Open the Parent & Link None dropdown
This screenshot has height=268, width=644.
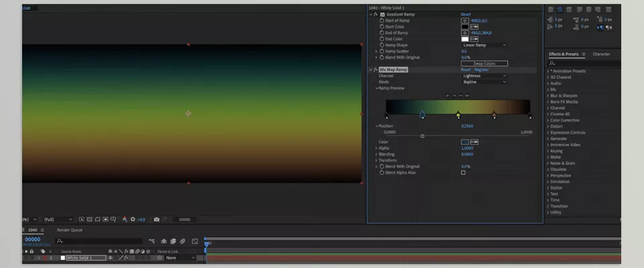pos(180,258)
